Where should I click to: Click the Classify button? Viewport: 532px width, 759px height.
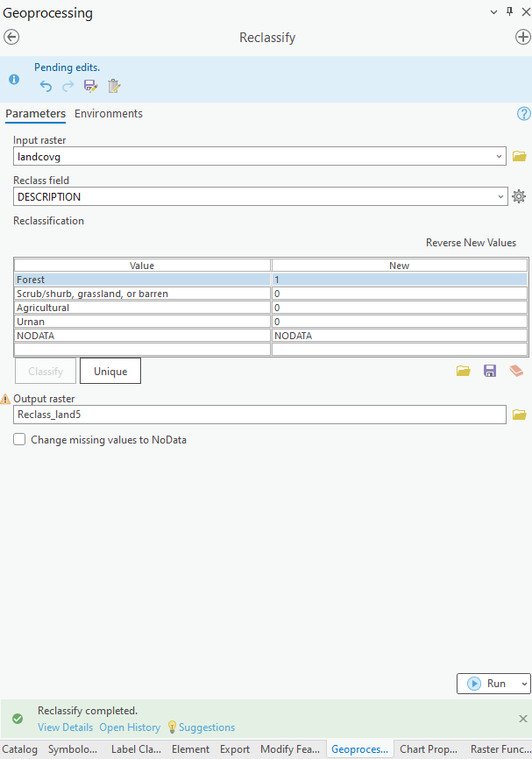click(46, 371)
